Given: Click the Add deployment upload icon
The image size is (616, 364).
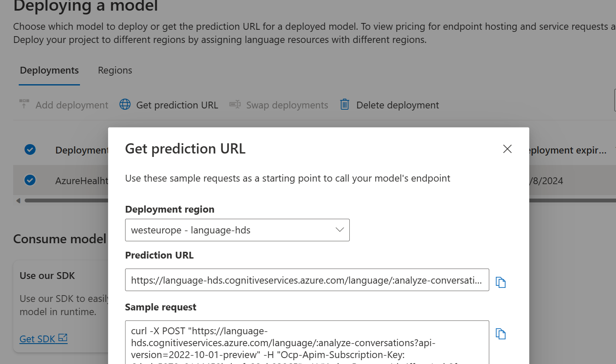Looking at the screenshot, I should [24, 103].
